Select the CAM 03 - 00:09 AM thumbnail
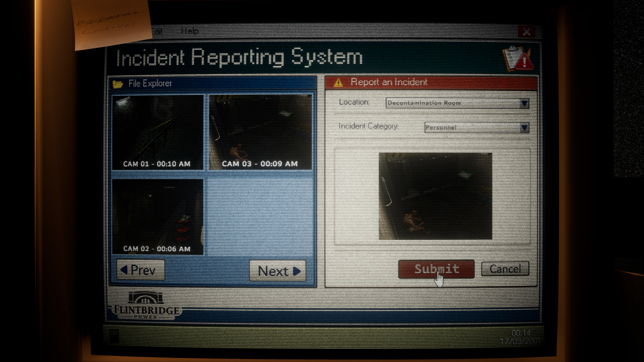644x362 pixels. click(x=261, y=132)
